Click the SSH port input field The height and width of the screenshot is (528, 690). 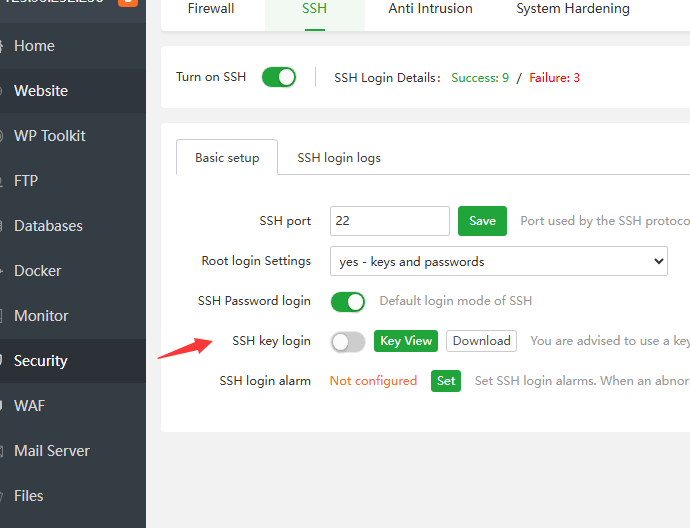(389, 221)
